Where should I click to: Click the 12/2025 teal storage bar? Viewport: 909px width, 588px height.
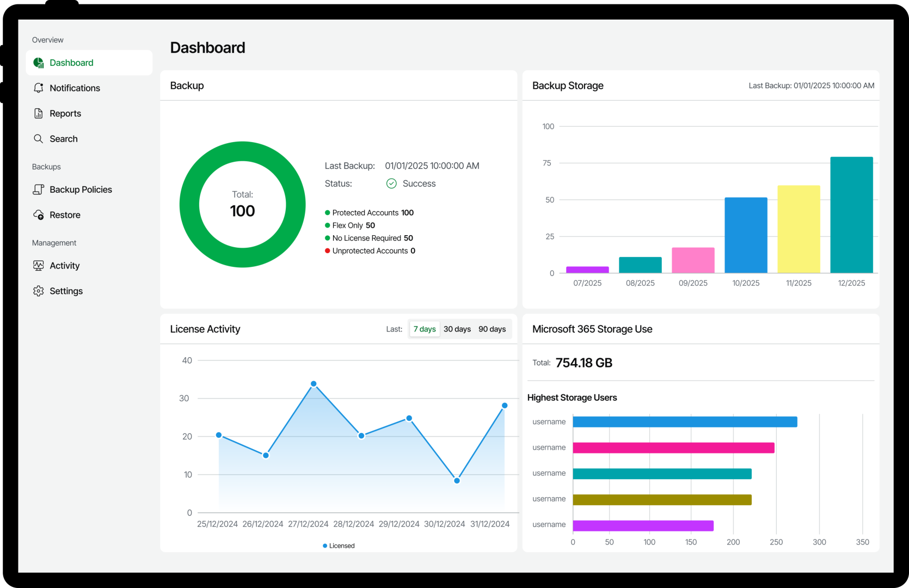pos(851,215)
